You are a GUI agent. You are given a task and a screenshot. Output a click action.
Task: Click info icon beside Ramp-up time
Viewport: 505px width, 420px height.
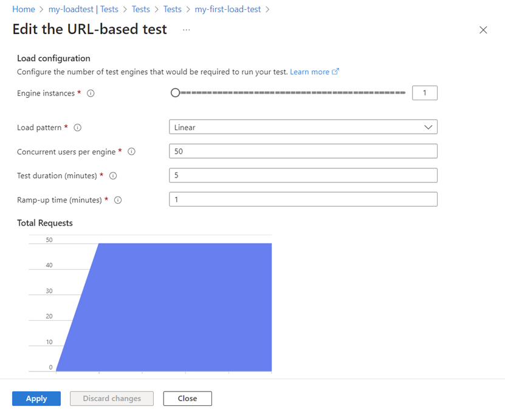pos(118,200)
